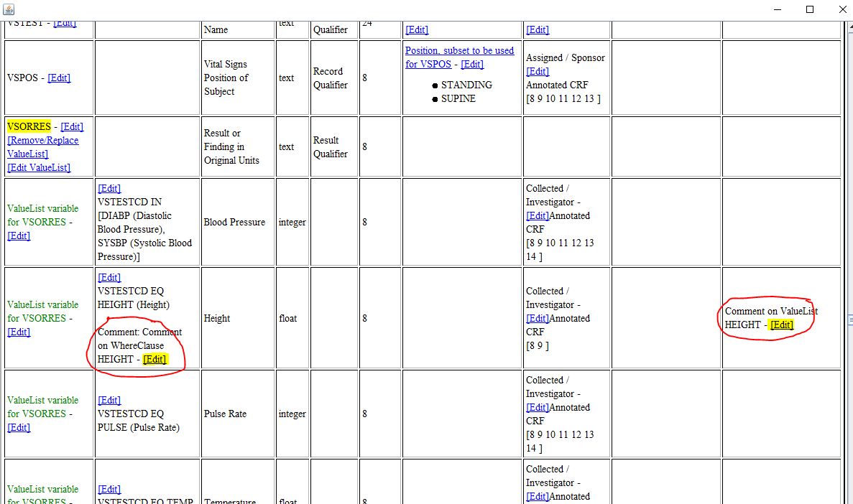Edit the origin in Pulse Rate row
This screenshot has height=504, width=853.
(x=538, y=407)
